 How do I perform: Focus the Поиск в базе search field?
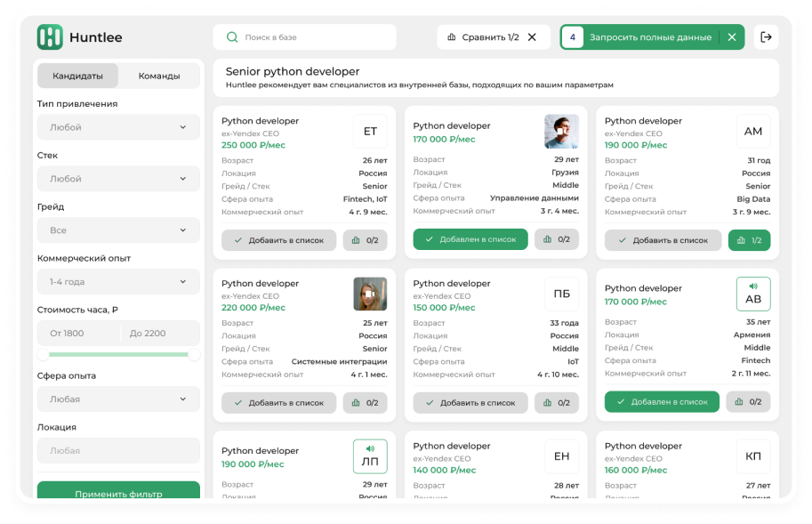(304, 37)
